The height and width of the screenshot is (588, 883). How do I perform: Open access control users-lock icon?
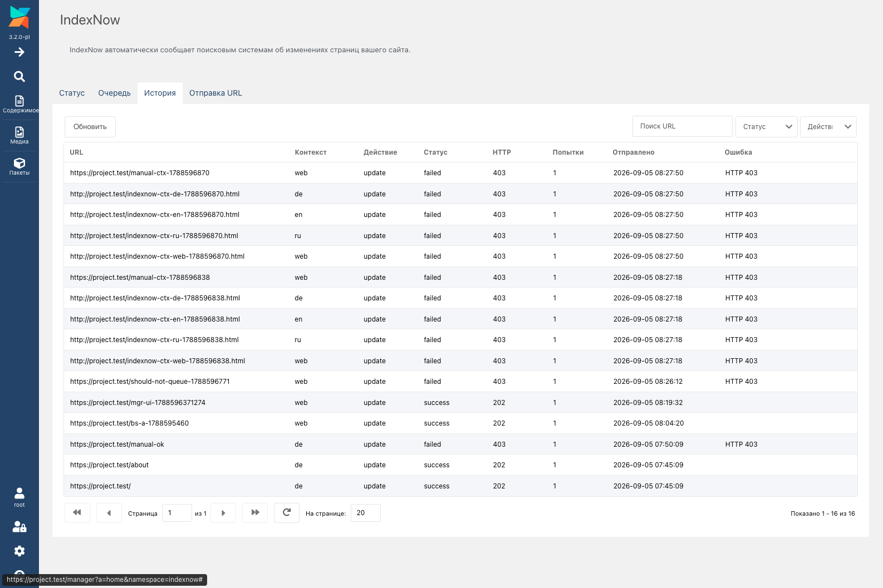pos(19,526)
